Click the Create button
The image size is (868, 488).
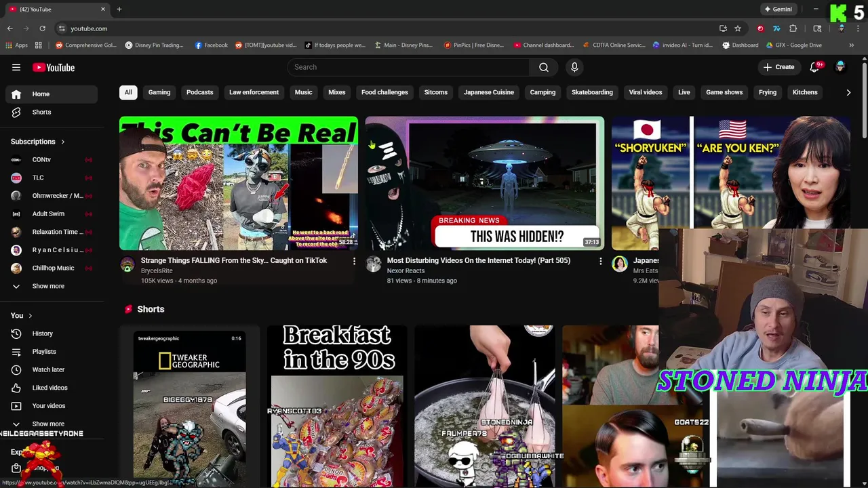pos(778,67)
